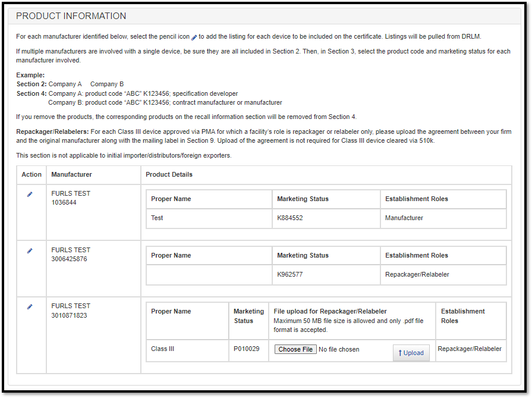532x398 pixels.
Task: Click the P010029 marketing status value
Action: pyautogui.click(x=246, y=349)
